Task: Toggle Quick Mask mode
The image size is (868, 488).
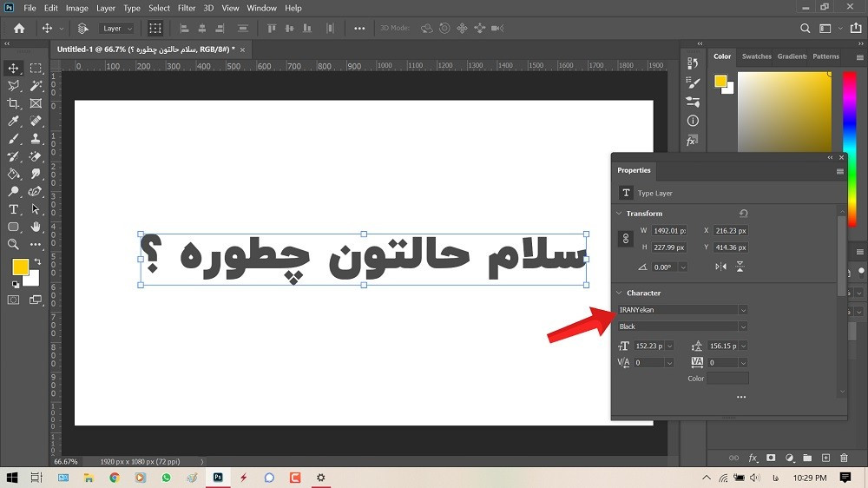Action: pos(13,300)
